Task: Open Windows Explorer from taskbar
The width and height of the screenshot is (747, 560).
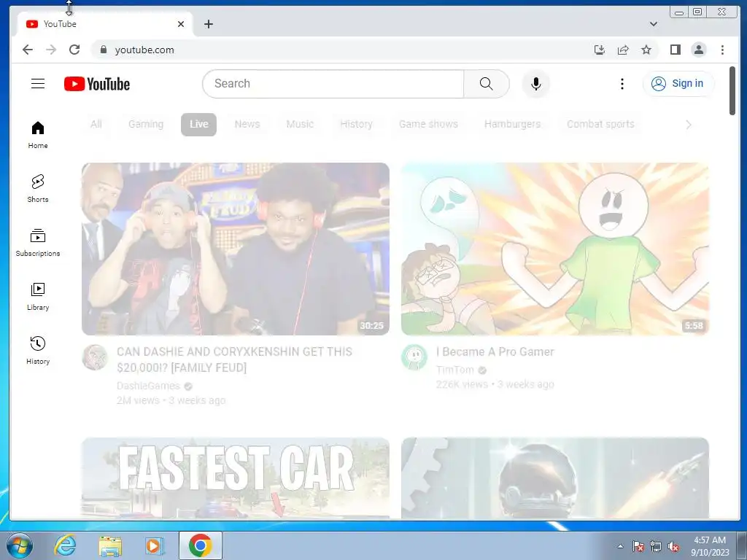Action: [110, 545]
